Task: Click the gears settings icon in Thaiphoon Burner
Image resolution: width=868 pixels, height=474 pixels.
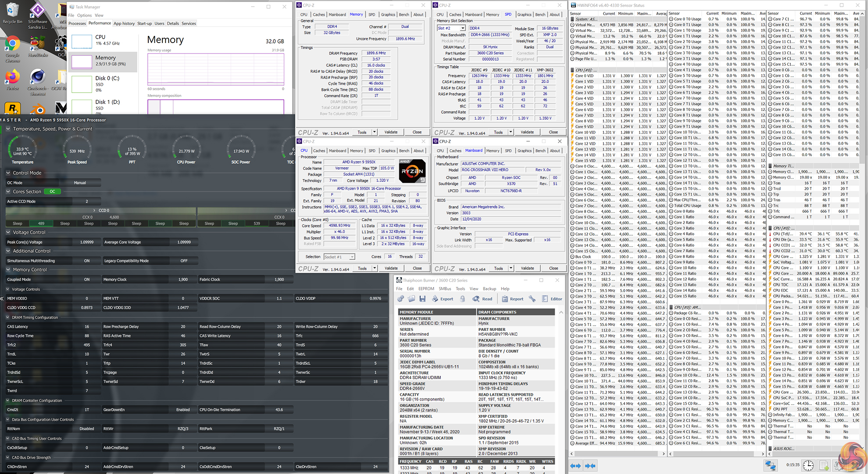Action: point(401,299)
